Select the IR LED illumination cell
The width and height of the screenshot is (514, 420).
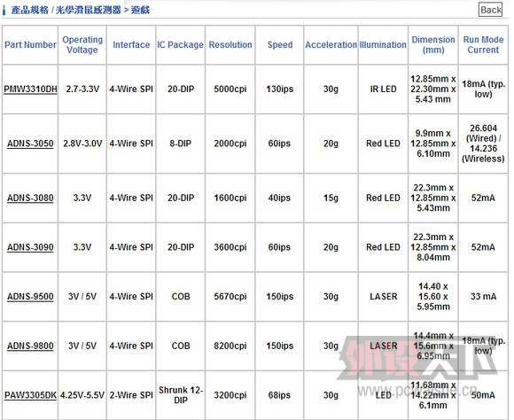[383, 89]
